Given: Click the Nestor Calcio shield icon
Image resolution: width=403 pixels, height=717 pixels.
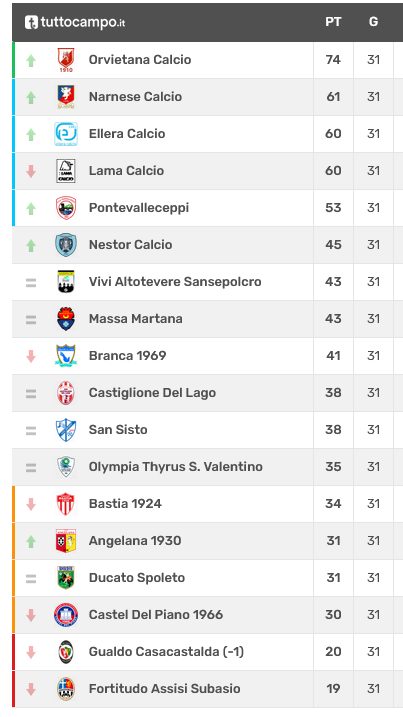Looking at the screenshot, I should (66, 245).
